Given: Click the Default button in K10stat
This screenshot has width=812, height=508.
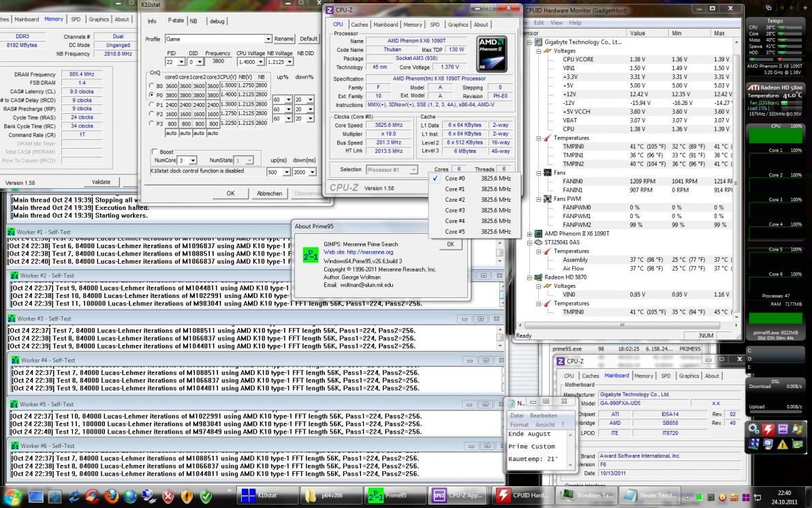Looking at the screenshot, I should point(309,39).
